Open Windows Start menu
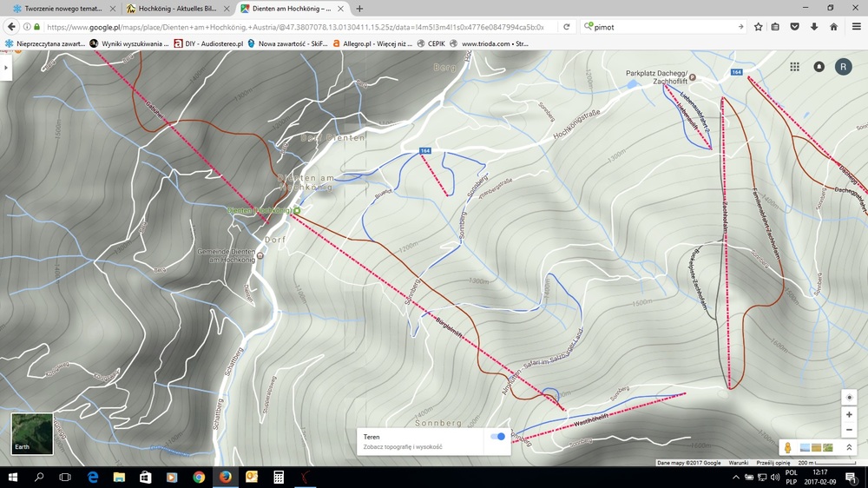The width and height of the screenshot is (868, 488). (x=13, y=477)
